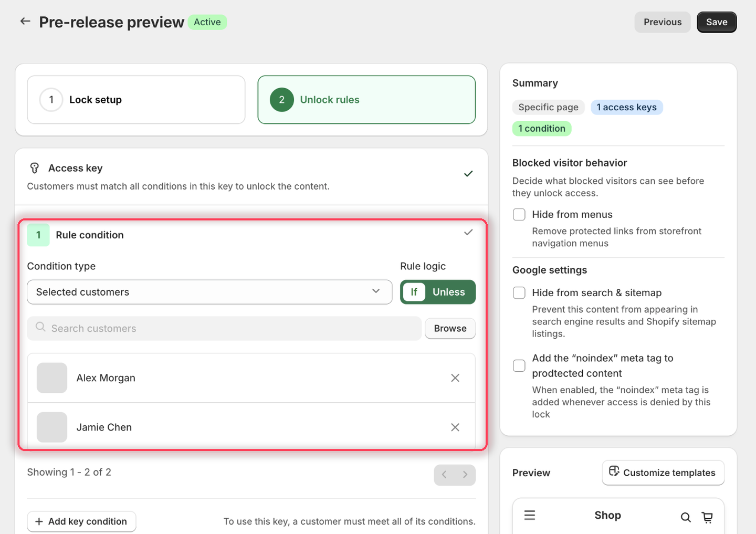Focus the Search customers field
Viewport: 756px width, 534px height.
tap(224, 328)
